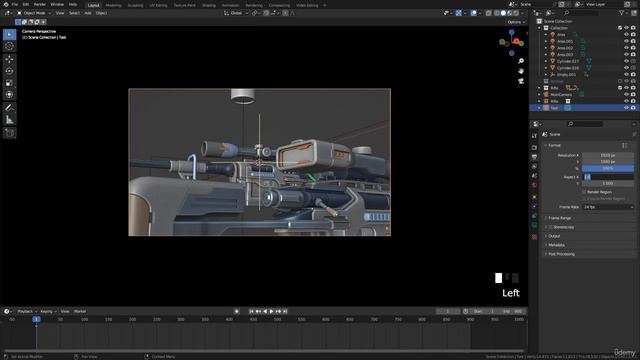Open the timeline Playback popover

pyautogui.click(x=27, y=311)
